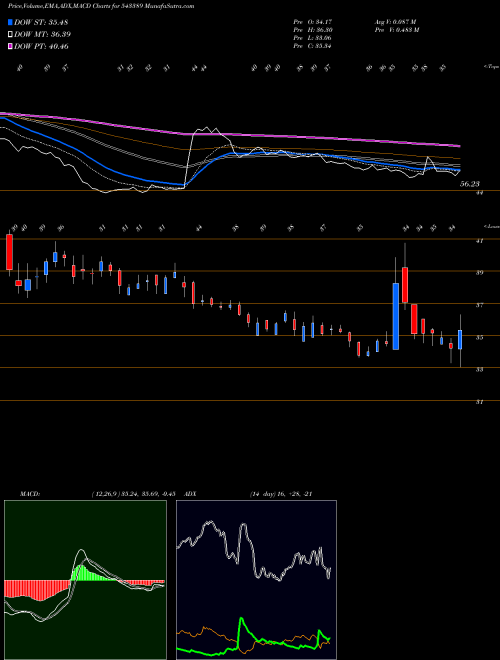Click the 41 price axis label
The width and height of the screenshot is (500, 660).
[x=479, y=241]
